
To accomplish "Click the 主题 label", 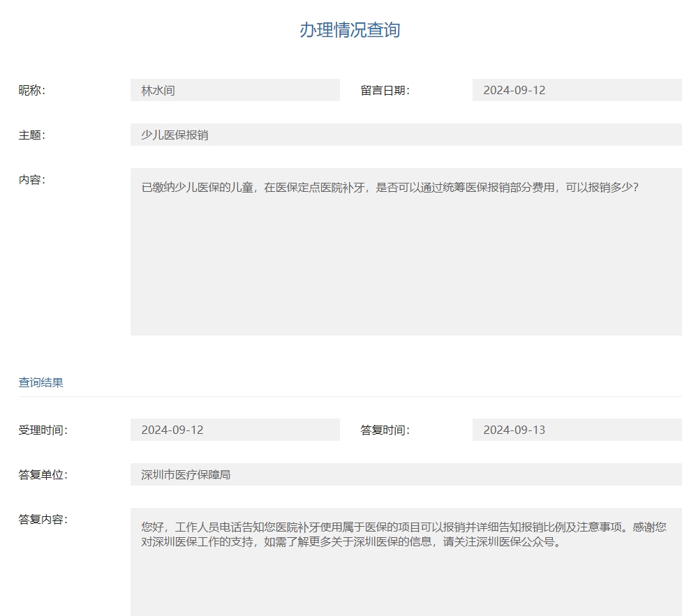I will click(x=31, y=135).
